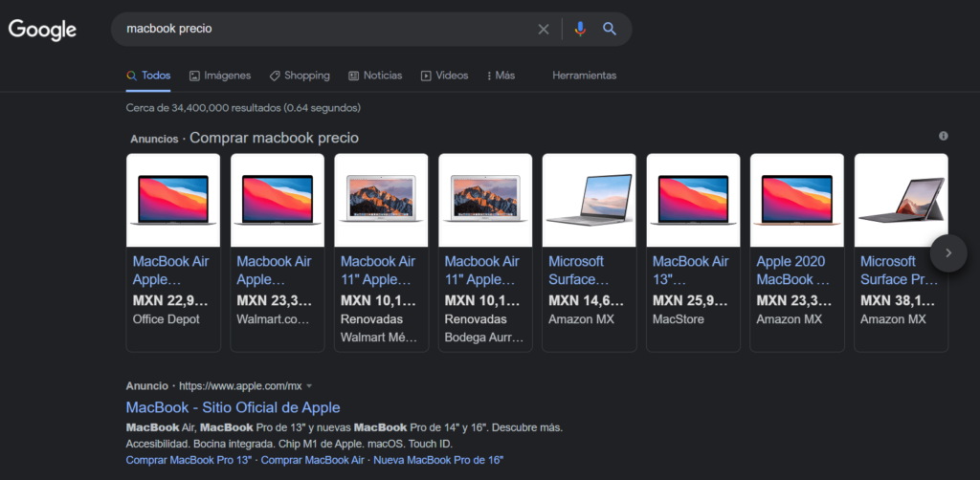Open the Noticias tab
This screenshot has width=980, height=480.
coord(375,76)
